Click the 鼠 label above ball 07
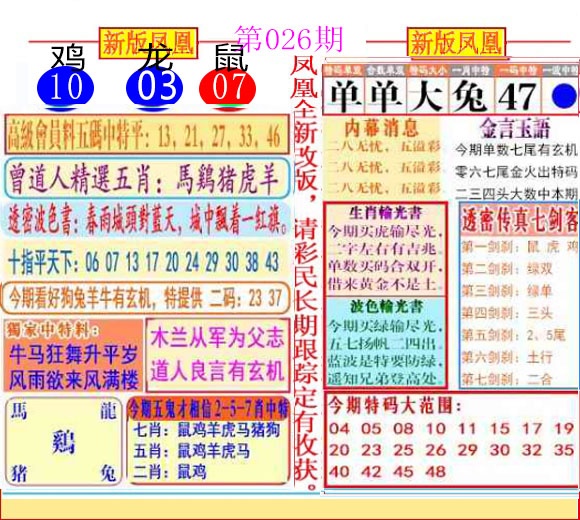Viewport: 580px width, 520px height. (x=230, y=57)
